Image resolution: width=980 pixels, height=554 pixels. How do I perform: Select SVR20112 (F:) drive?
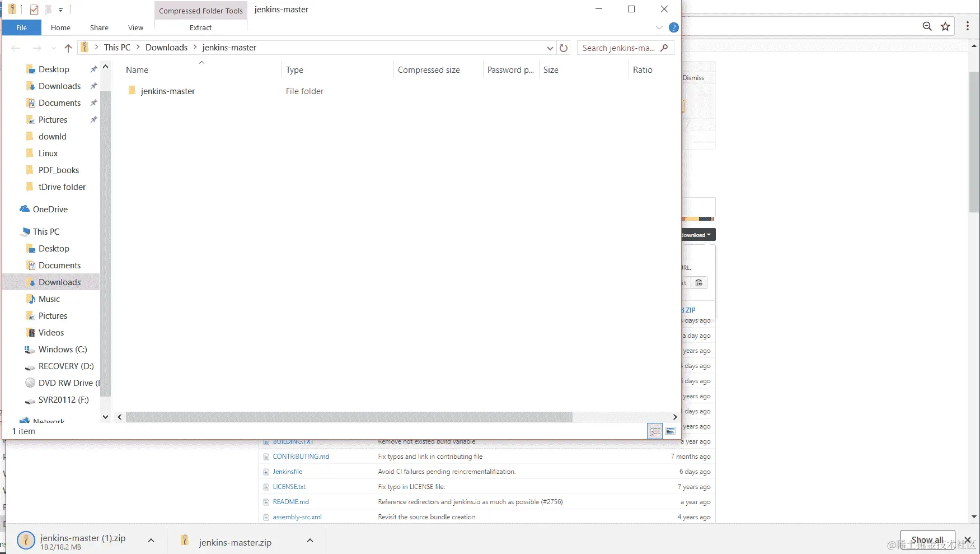63,400
